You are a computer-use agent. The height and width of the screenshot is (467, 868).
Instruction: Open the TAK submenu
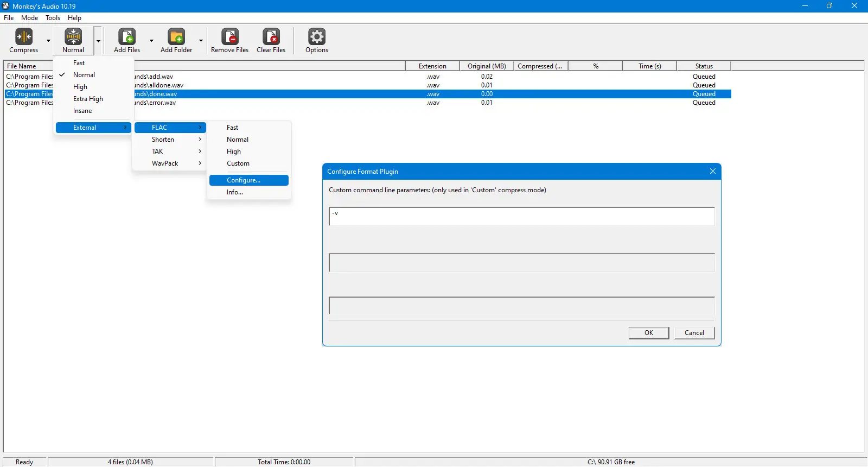(x=170, y=152)
